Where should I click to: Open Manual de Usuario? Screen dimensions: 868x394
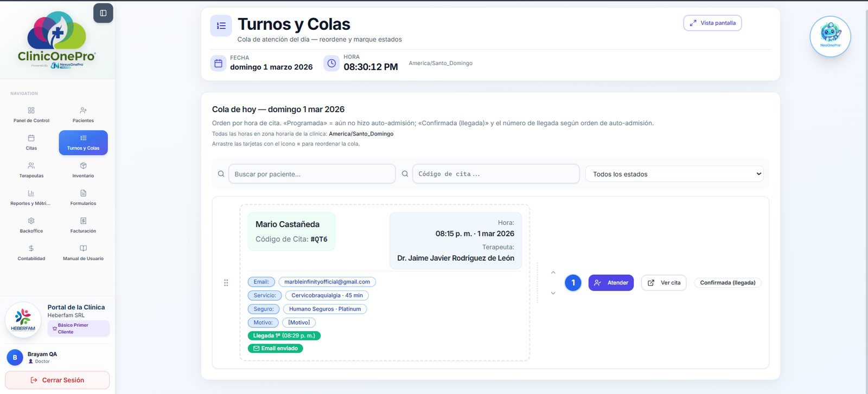pyautogui.click(x=83, y=253)
